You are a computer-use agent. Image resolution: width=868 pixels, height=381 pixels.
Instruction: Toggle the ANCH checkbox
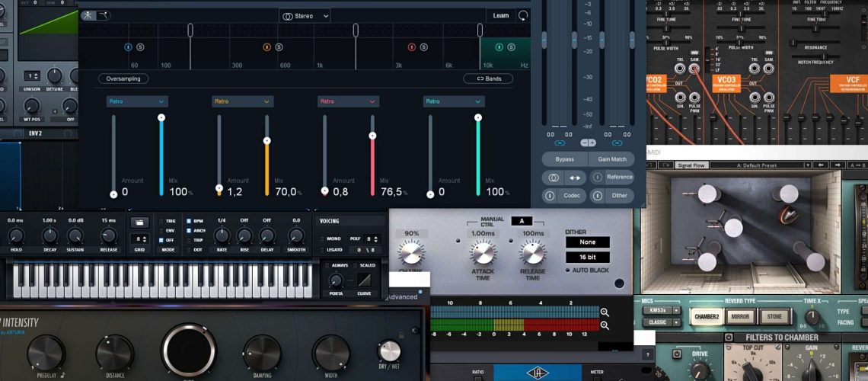189,230
